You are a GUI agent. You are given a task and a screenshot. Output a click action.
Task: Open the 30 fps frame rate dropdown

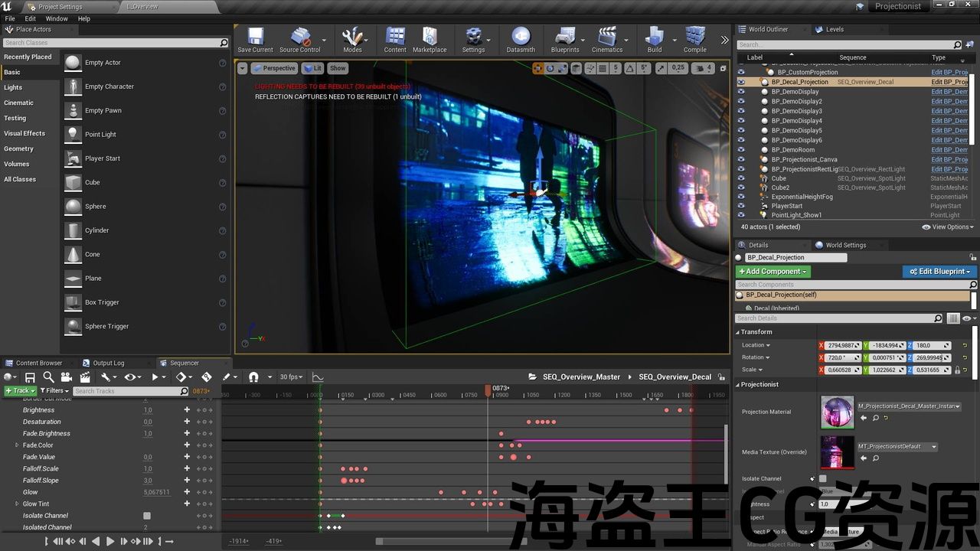coord(291,377)
